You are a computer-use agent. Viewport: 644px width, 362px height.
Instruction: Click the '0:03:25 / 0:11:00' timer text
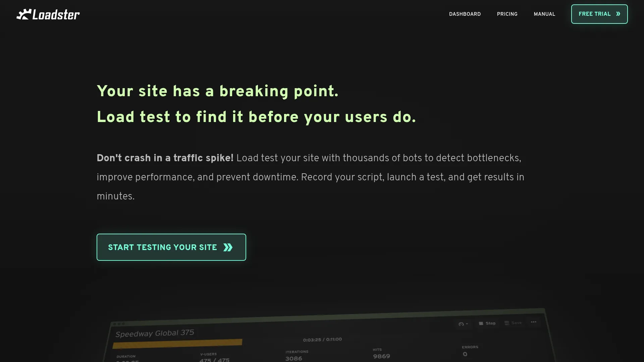tap(322, 340)
